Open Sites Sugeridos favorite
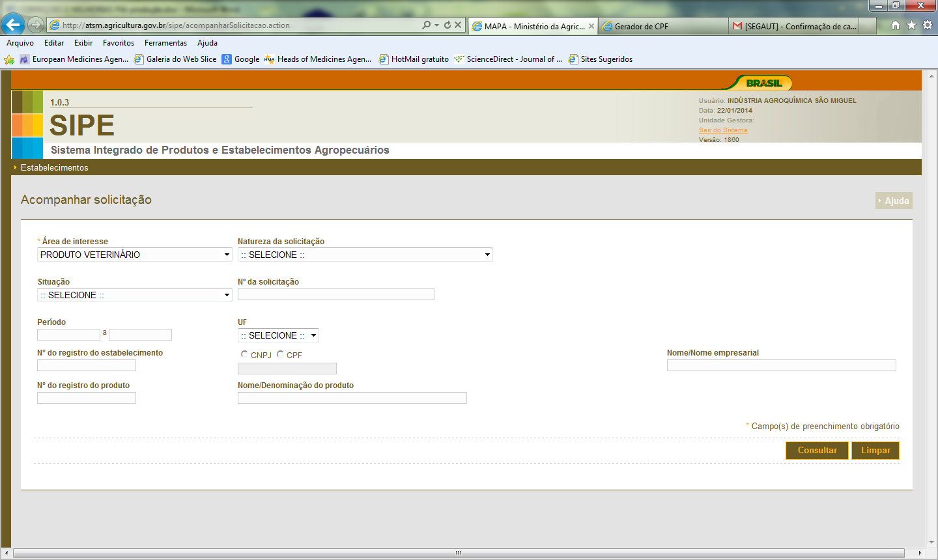Viewport: 938px width, 560px height. coord(601,59)
